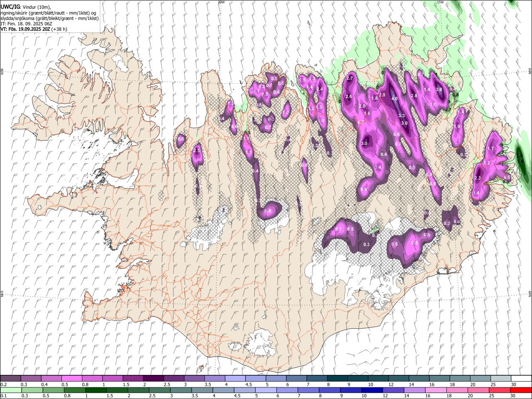Viewport: 532px width, 399px height.
Task: Click the 'IT: Fim. 18. 09. 2025 06Z' line
Action: 26,24
